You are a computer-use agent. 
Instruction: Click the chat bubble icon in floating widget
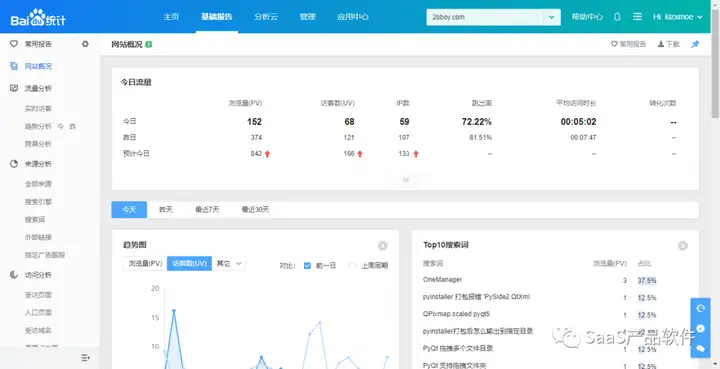click(x=701, y=348)
